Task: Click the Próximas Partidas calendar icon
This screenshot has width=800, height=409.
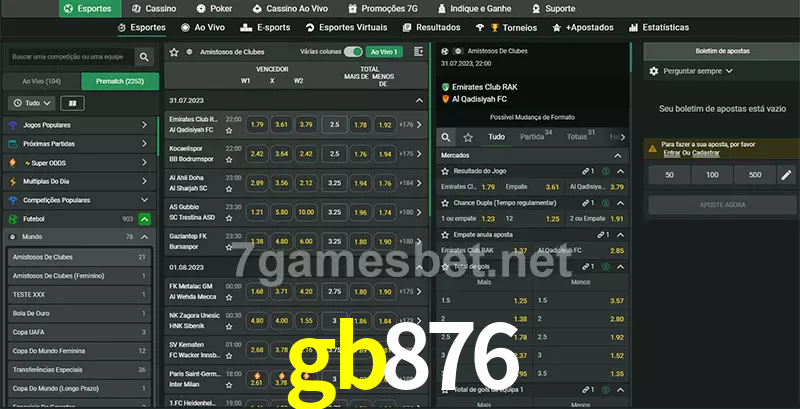Action: coord(13,144)
